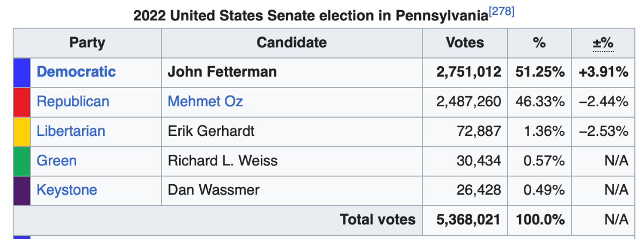This screenshot has height=239, width=644.
Task: Click the Votes column header
Action: click(x=465, y=43)
